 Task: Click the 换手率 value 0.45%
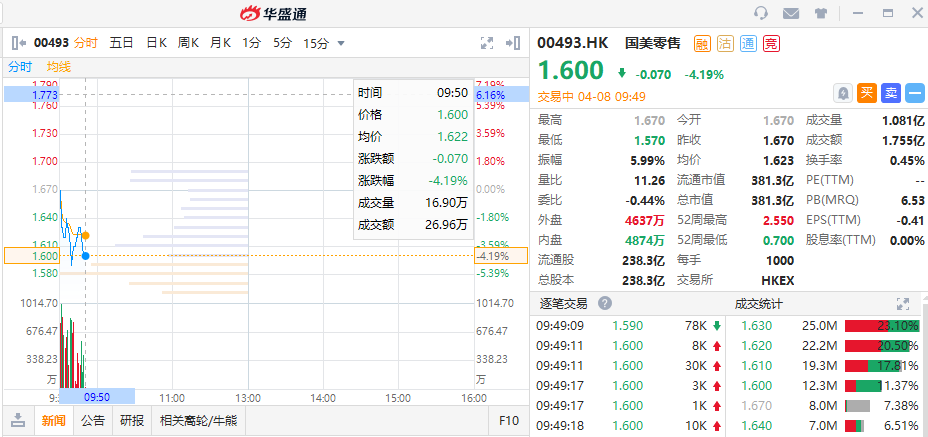point(907,160)
